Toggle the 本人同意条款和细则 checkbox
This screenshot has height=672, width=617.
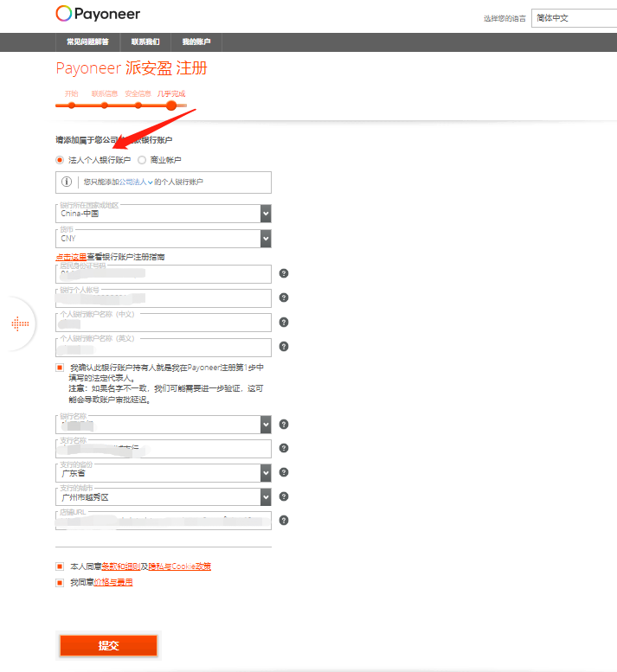[60, 566]
